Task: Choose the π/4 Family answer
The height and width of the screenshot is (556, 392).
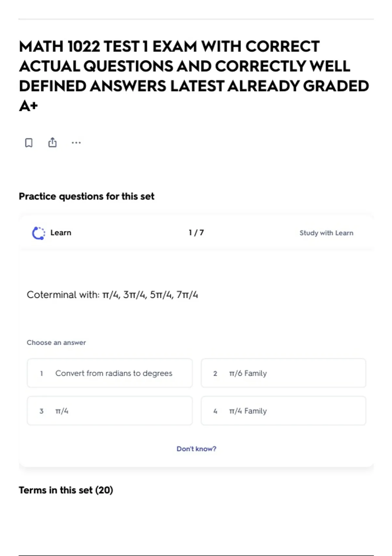Action: 284,411
